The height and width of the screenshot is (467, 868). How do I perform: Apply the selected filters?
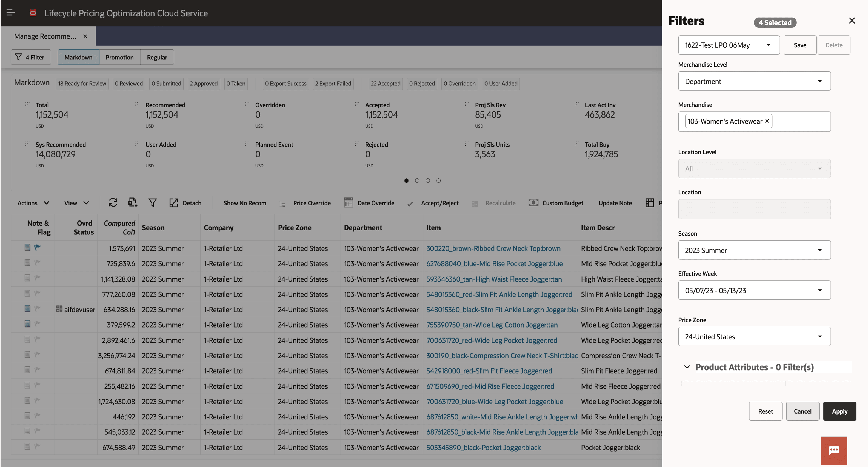pyautogui.click(x=839, y=411)
